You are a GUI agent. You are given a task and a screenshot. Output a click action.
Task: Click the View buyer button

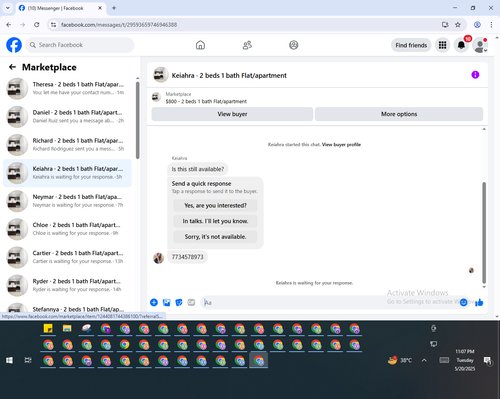pos(232,114)
